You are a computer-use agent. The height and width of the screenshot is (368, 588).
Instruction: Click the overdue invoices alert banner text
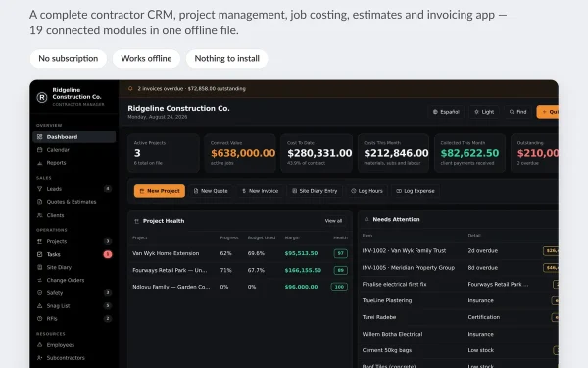(192, 89)
